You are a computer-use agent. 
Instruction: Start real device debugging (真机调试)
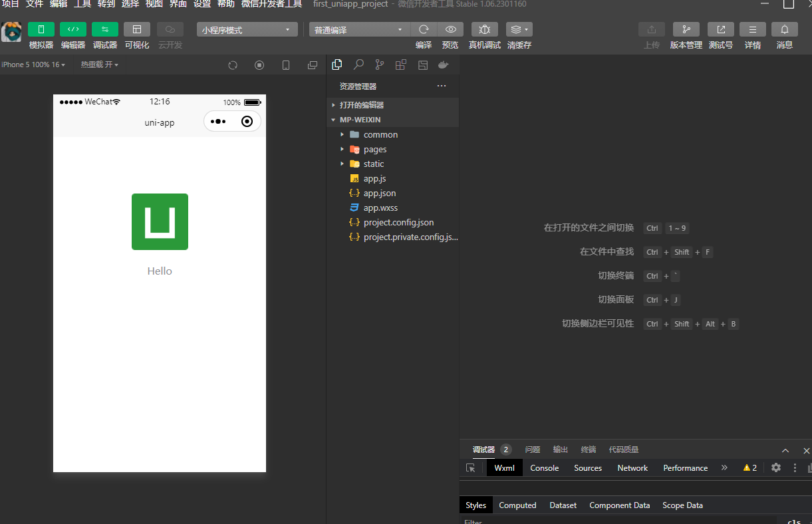tap(485, 29)
